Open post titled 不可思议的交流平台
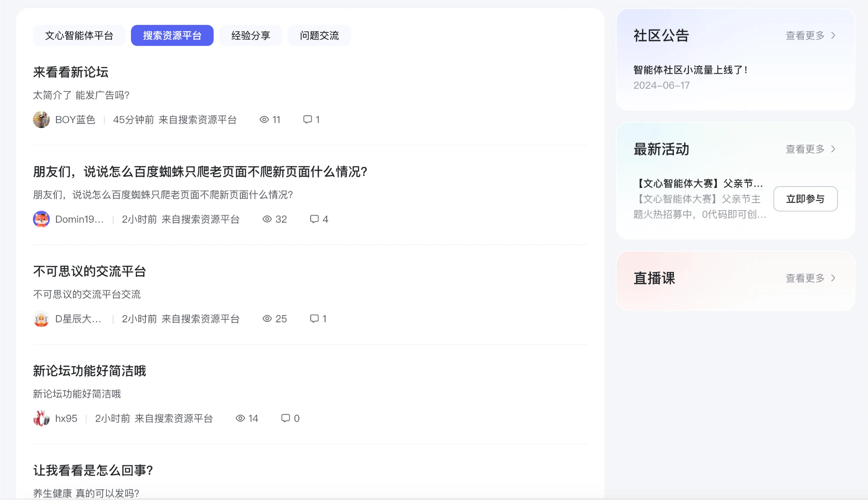Image resolution: width=868 pixels, height=500 pixels. pyautogui.click(x=89, y=271)
